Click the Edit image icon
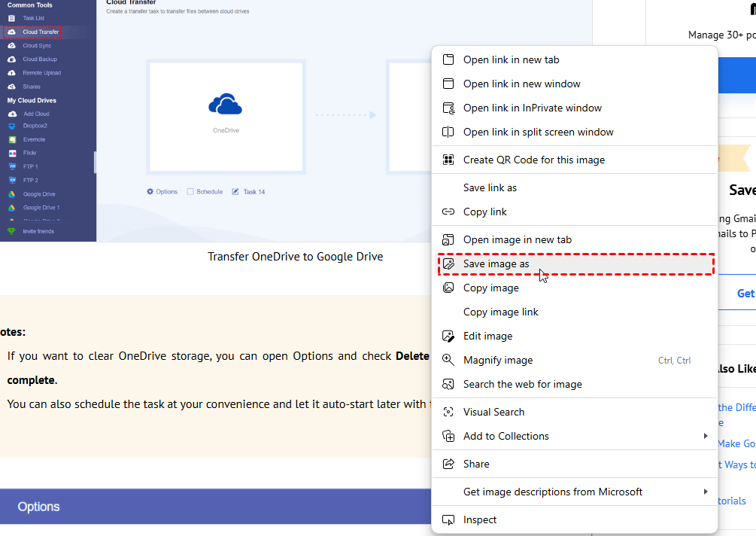756x536 pixels. [x=448, y=337]
